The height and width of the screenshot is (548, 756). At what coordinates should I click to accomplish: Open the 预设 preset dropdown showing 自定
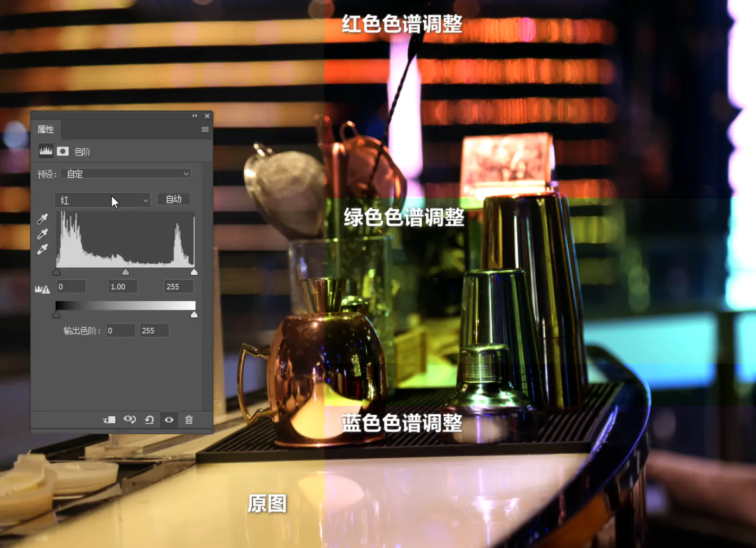pyautogui.click(x=126, y=174)
